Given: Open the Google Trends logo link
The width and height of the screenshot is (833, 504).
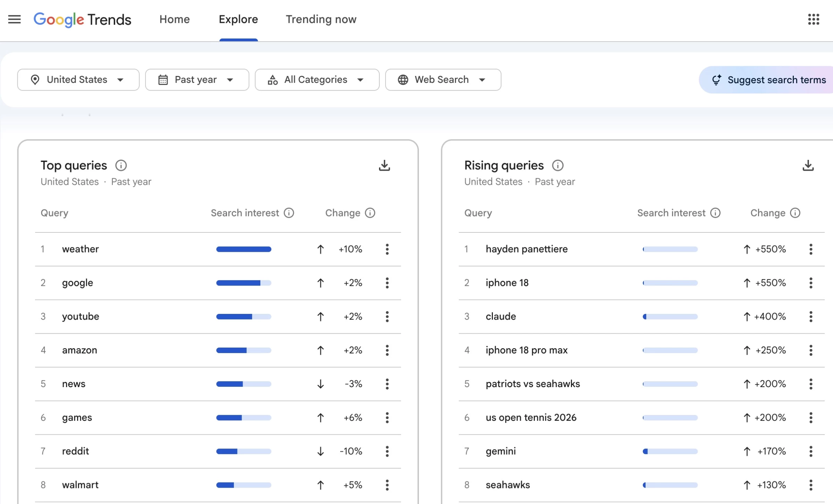Looking at the screenshot, I should click(82, 19).
